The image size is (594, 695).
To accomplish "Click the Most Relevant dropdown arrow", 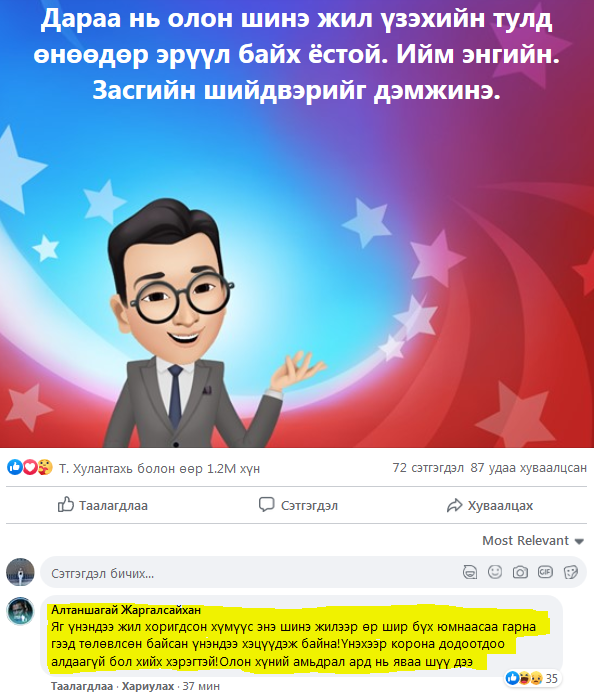I will tap(579, 541).
